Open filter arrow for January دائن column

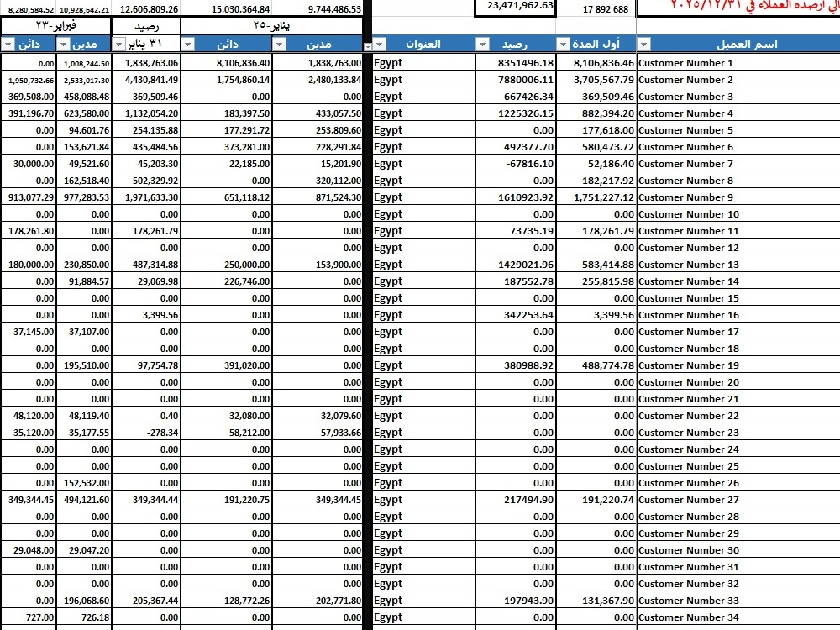click(x=187, y=45)
